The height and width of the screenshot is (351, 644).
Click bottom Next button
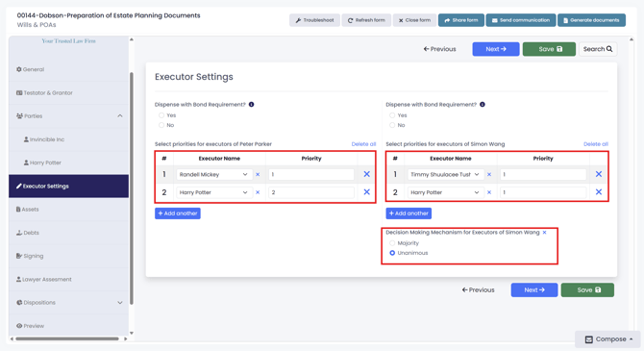[534, 290]
